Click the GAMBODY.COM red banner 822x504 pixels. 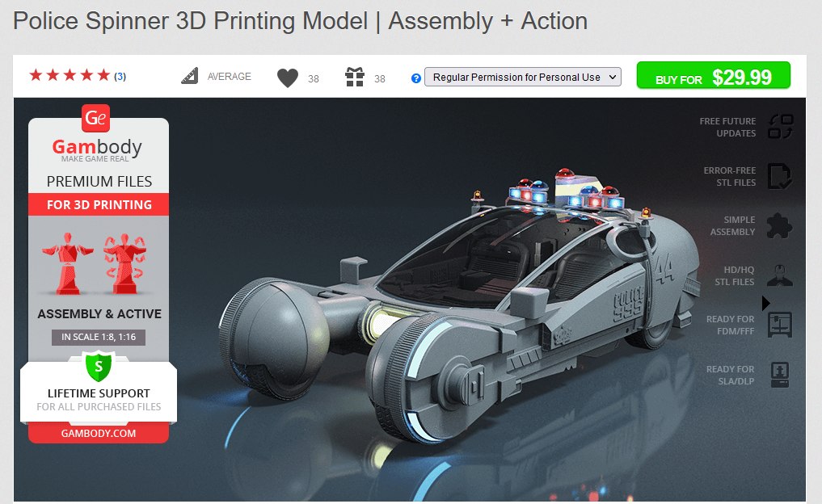click(x=99, y=433)
